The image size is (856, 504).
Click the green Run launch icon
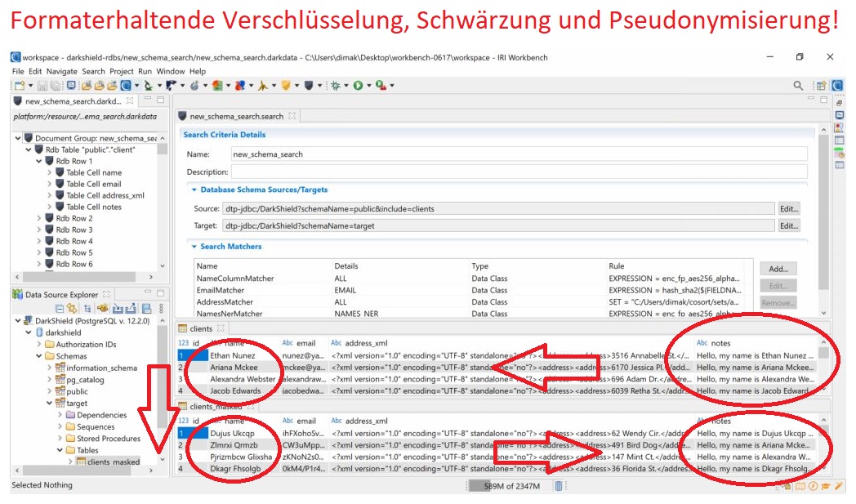[x=358, y=85]
